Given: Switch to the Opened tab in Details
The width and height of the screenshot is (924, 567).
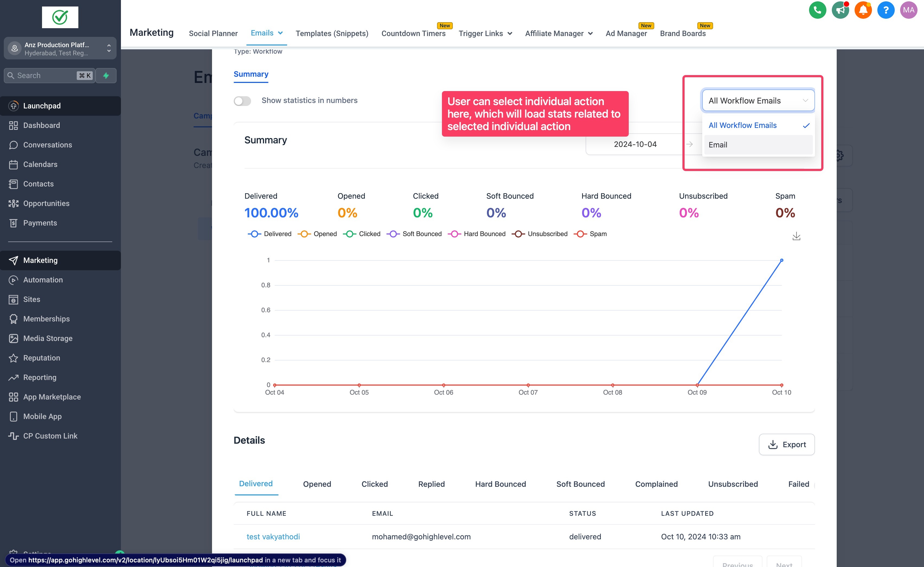Looking at the screenshot, I should [x=317, y=484].
